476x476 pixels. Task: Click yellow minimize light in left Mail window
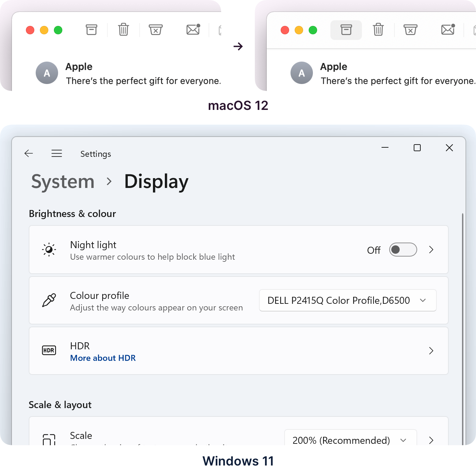44,30
